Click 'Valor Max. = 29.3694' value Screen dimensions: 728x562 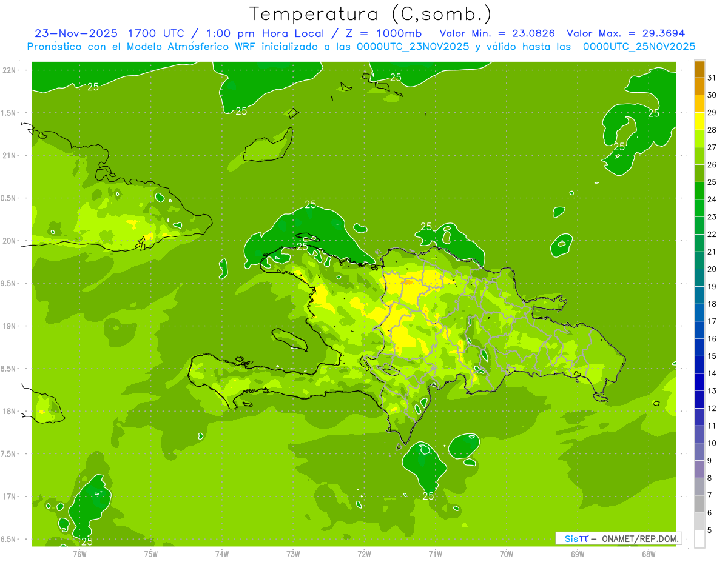[625, 33]
